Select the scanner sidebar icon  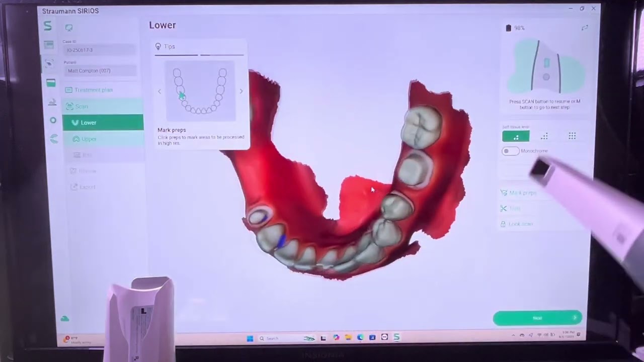coord(49,63)
